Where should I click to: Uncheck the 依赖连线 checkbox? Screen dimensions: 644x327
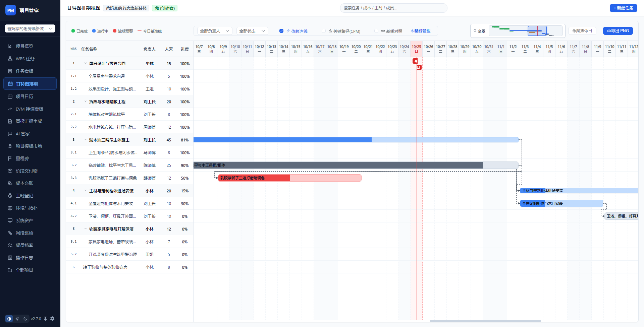(x=281, y=31)
